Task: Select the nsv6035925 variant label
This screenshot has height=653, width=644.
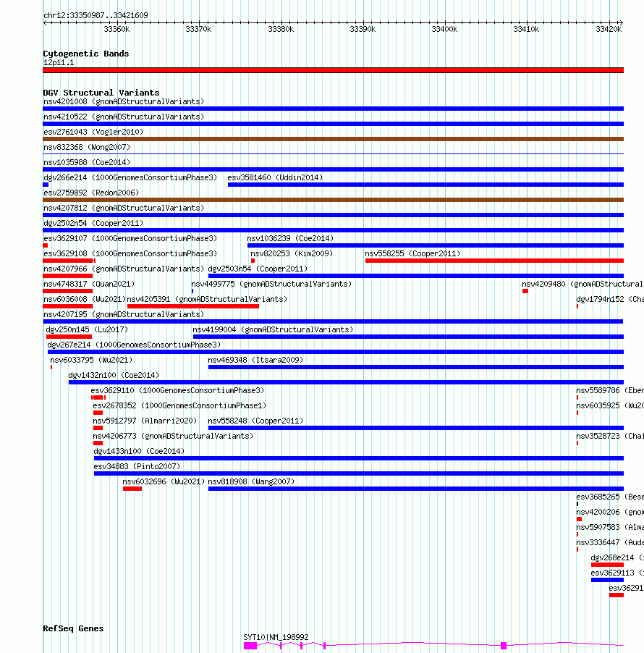Action: 610,405
